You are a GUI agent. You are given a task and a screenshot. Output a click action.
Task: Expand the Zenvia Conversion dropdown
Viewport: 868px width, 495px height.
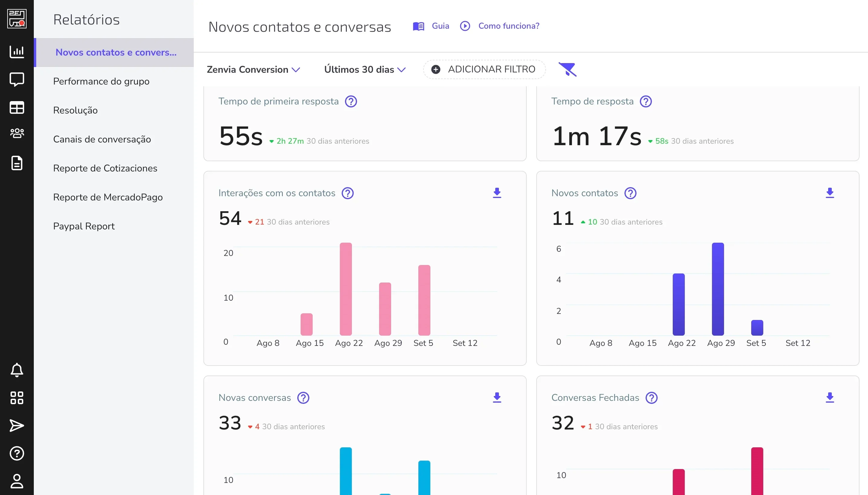click(253, 69)
